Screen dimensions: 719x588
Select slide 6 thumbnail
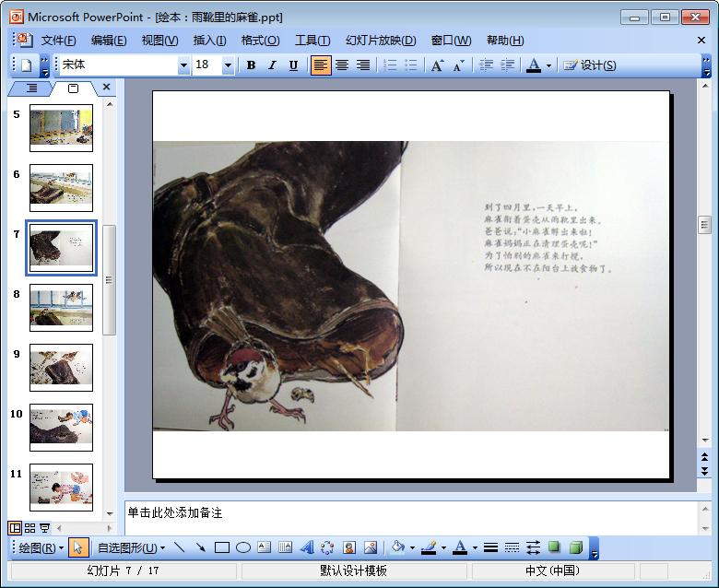tap(61, 188)
